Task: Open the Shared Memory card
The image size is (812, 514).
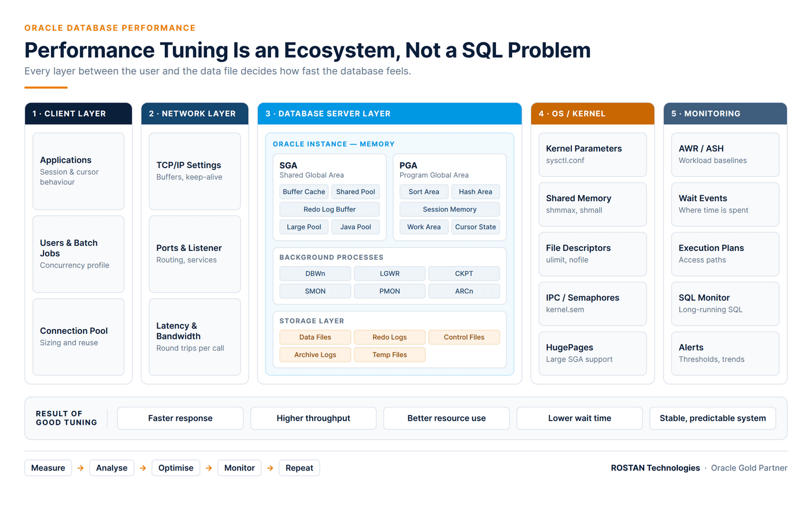Action: click(x=593, y=205)
